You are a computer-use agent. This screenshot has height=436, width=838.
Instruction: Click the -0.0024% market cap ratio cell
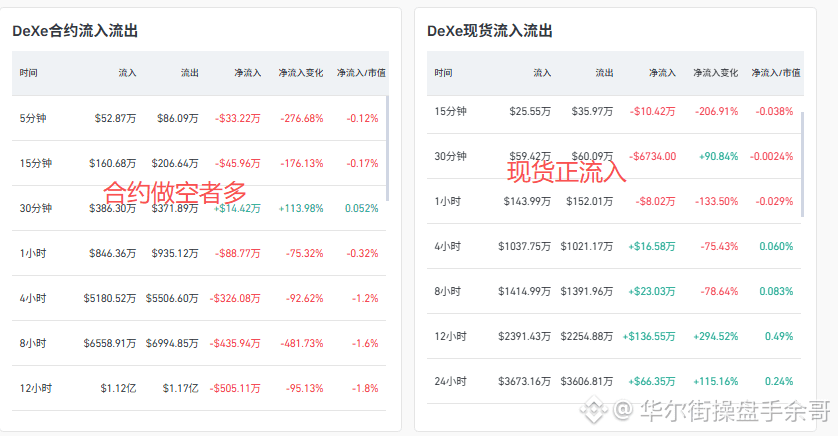pos(771,157)
